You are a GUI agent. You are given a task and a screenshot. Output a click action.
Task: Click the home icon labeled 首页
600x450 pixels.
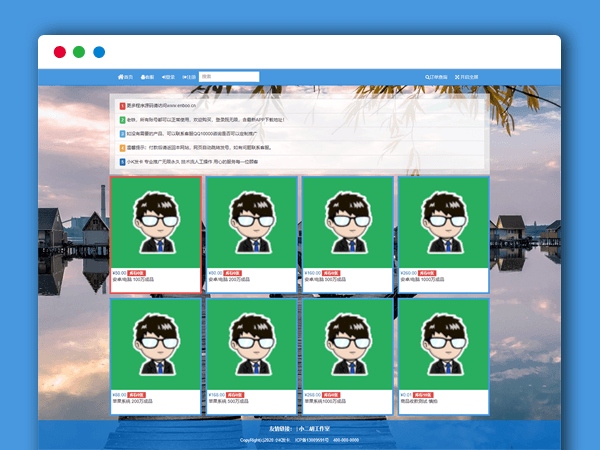pyautogui.click(x=125, y=76)
